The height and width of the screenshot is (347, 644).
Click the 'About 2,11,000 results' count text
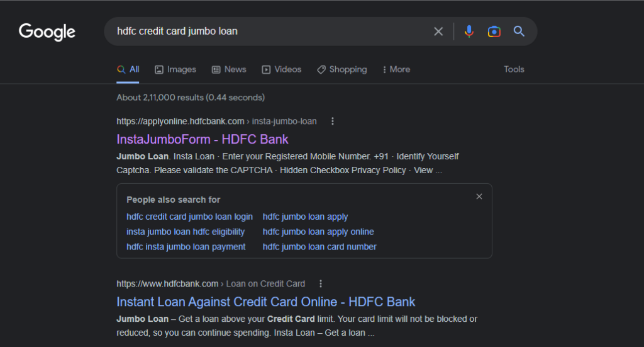191,98
